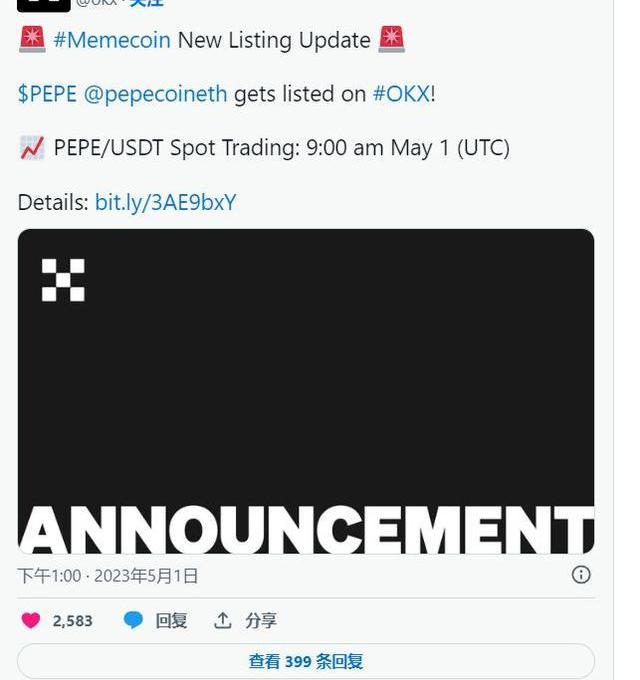Open the #OKX hashtag link
640x680 pixels.
click(401, 95)
